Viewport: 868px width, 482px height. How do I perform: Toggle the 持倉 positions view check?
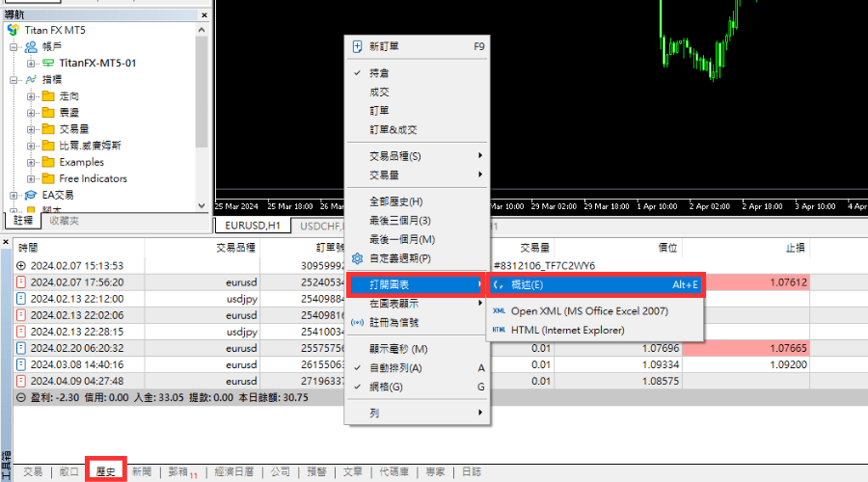(379, 73)
